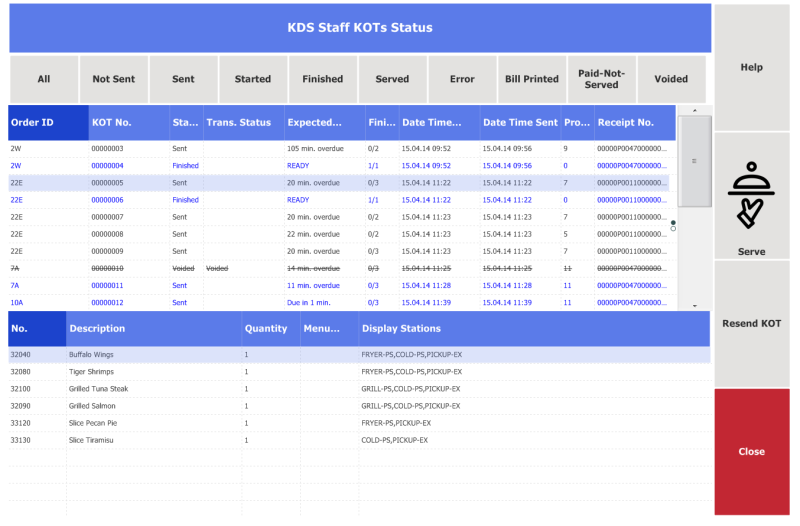Show Paid-Not-Served KOTs
800x526 pixels.
pos(602,79)
